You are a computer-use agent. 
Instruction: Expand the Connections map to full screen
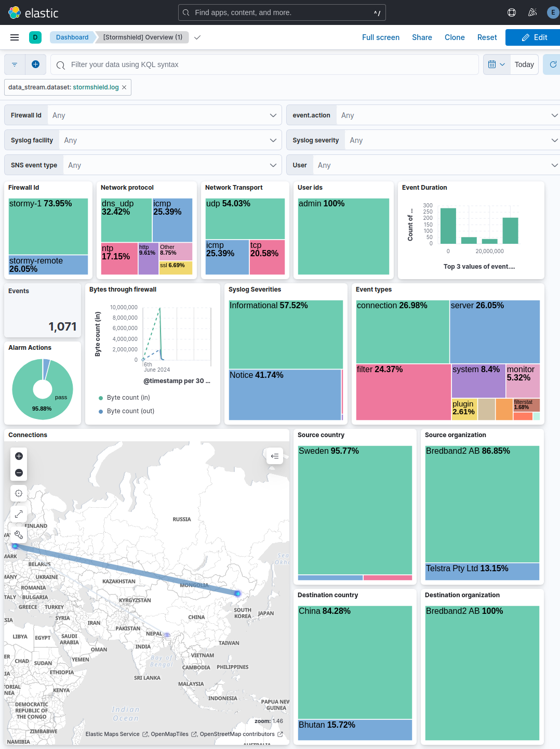[19, 514]
